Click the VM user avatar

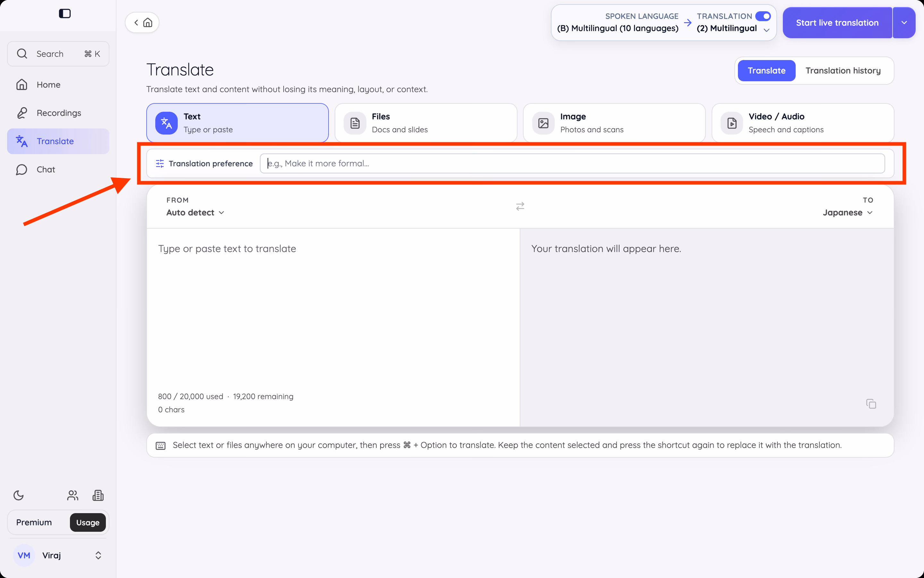tap(24, 556)
